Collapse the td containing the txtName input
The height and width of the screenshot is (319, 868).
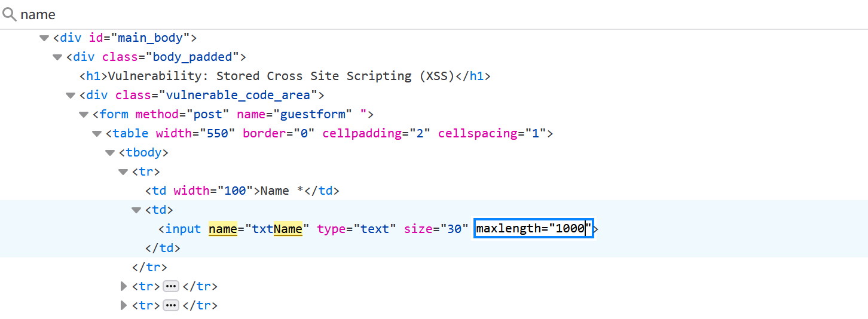[x=136, y=210]
